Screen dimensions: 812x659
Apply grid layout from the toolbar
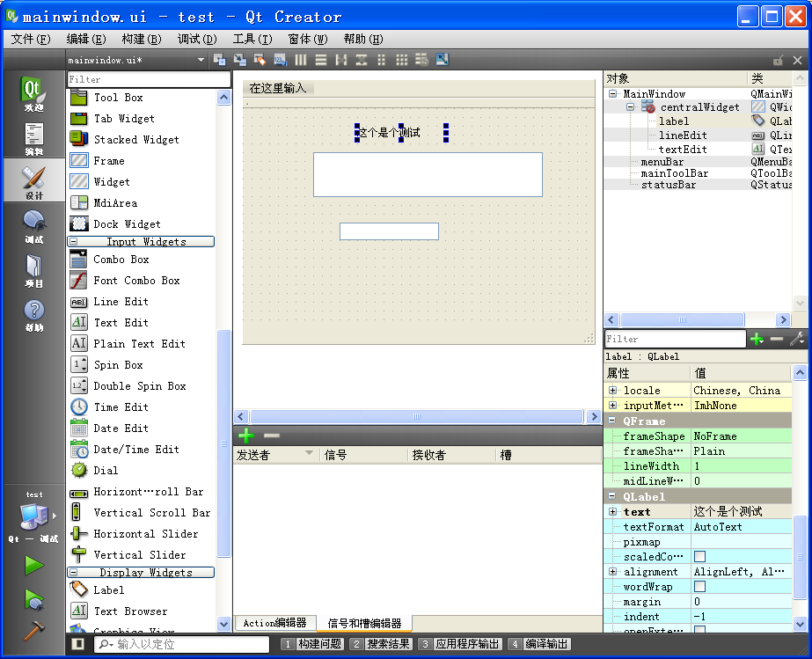point(402,60)
